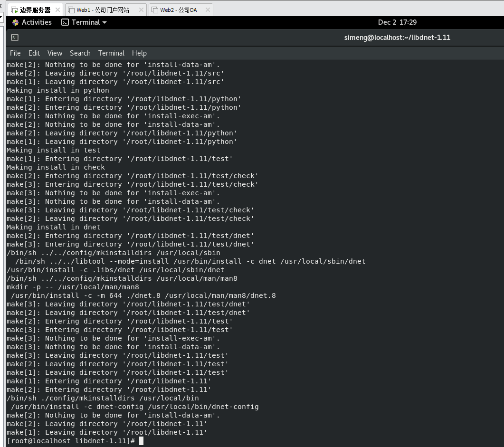
Task: Expand the Terminal app menu in top bar
Action: (84, 22)
